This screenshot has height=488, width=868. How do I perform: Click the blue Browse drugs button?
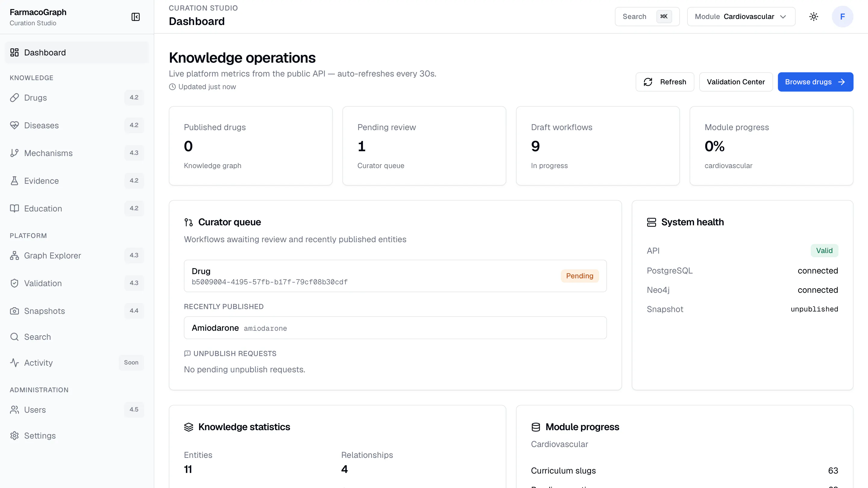pos(815,82)
